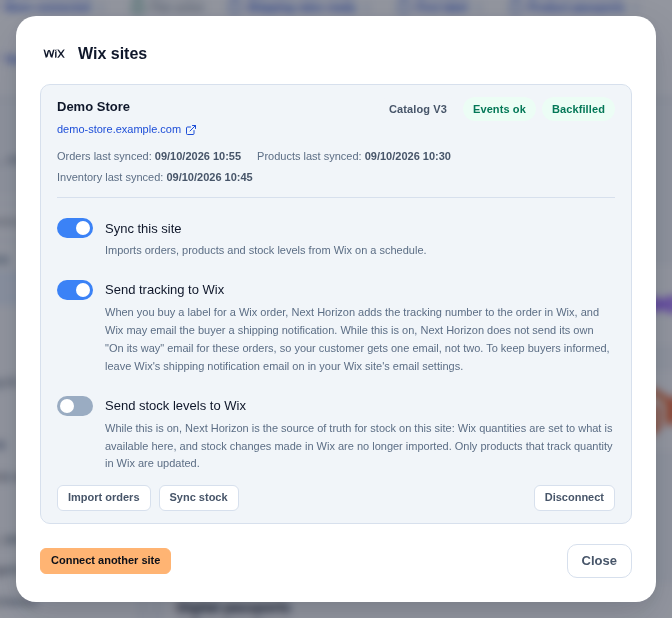This screenshot has height=618, width=672.
Task: Click Products last synced 09/10/2026 10:30
Action: (x=354, y=156)
